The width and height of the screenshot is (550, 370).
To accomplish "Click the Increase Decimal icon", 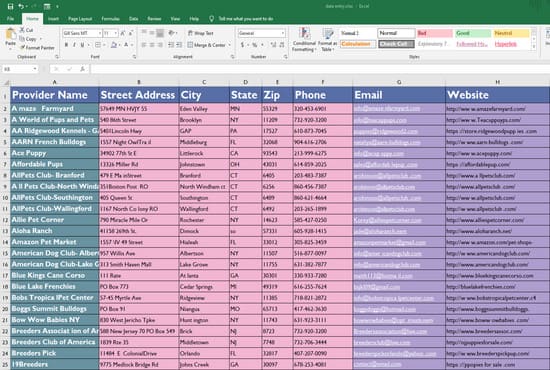I will (x=273, y=45).
